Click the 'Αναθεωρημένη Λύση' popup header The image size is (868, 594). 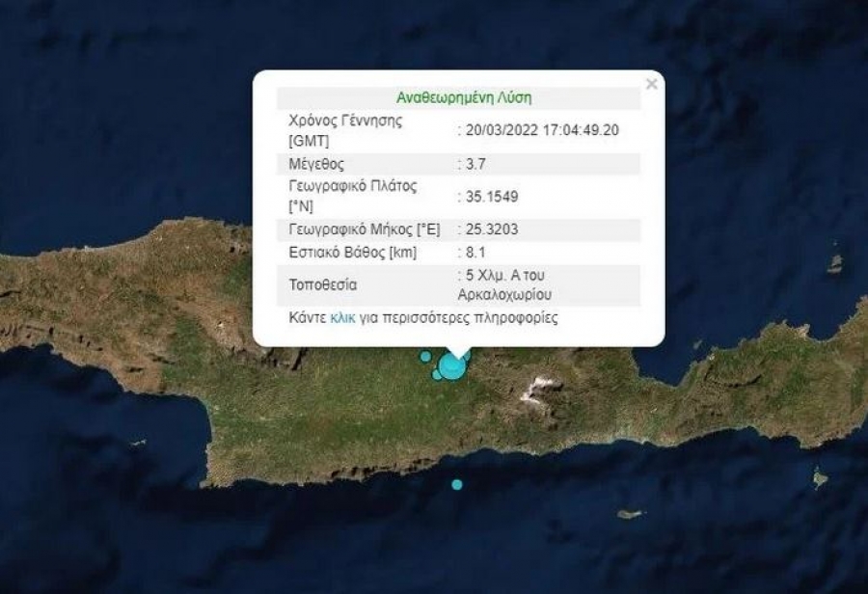(464, 97)
